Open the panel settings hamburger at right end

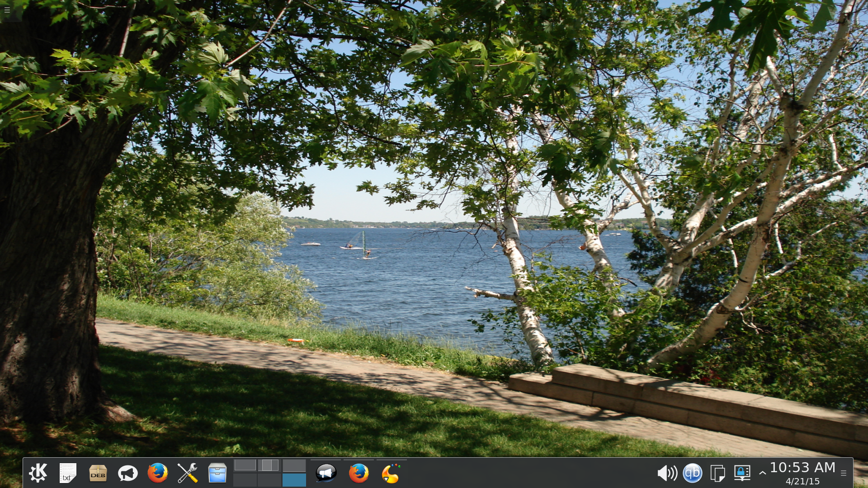tap(844, 473)
